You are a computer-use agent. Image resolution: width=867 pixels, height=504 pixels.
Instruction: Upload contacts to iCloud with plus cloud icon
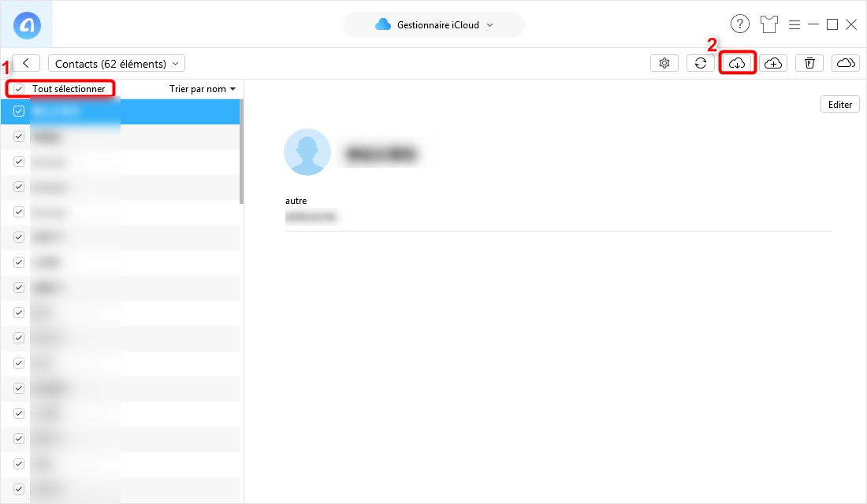(773, 63)
